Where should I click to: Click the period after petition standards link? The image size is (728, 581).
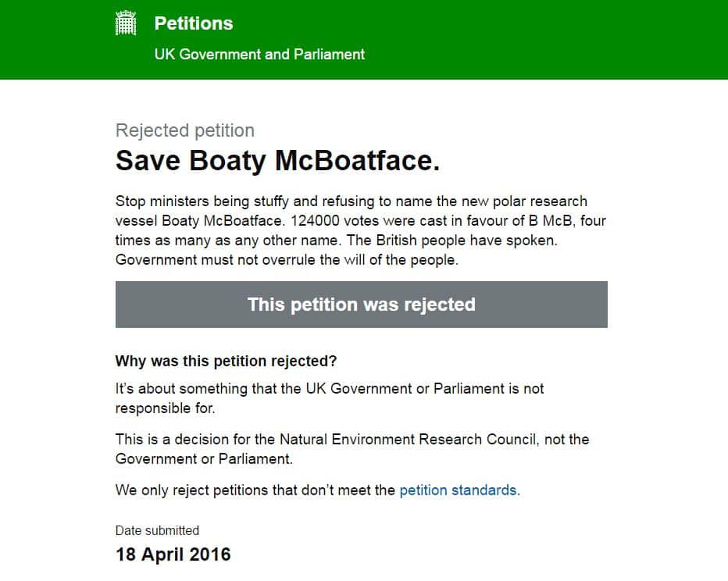[519, 490]
